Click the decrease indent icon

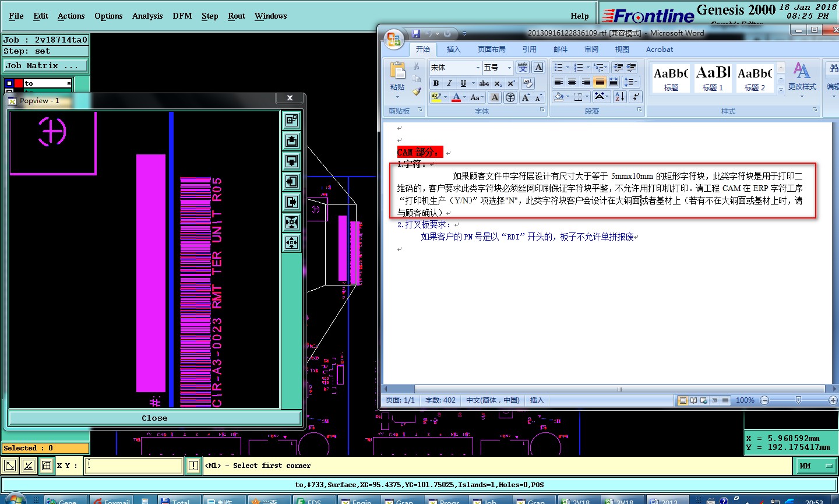point(619,68)
